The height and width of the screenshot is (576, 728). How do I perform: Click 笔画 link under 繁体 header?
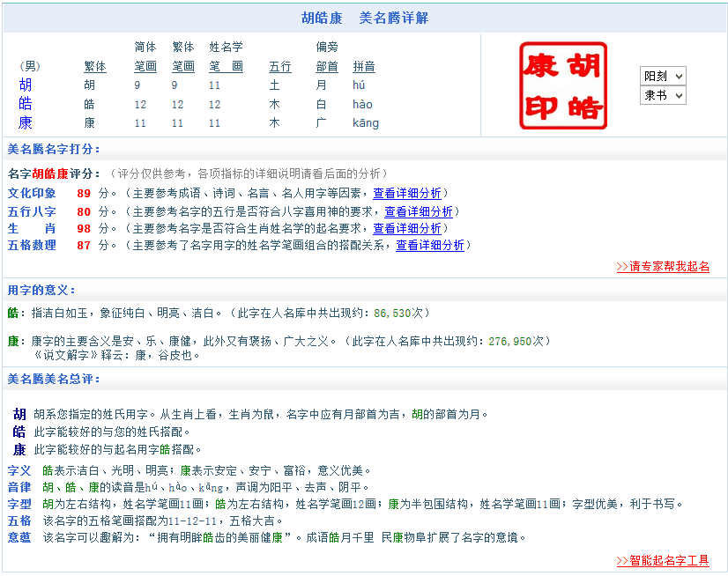click(183, 66)
